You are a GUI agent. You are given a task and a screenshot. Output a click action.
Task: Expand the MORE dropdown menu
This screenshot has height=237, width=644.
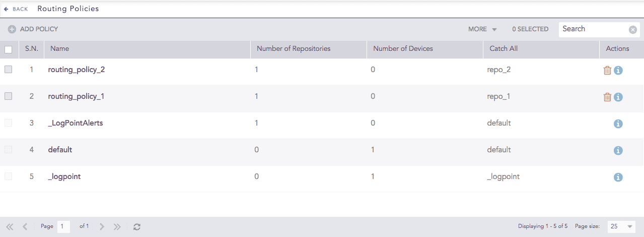[x=482, y=29]
